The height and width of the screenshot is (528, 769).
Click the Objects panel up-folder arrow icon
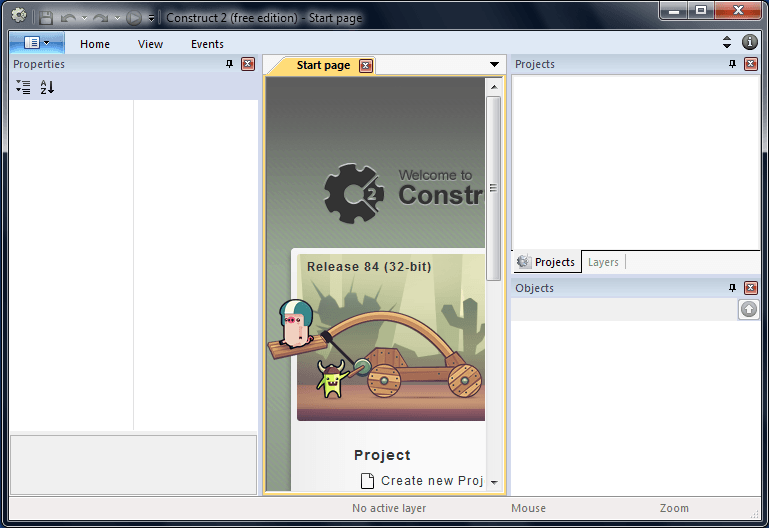point(748,309)
